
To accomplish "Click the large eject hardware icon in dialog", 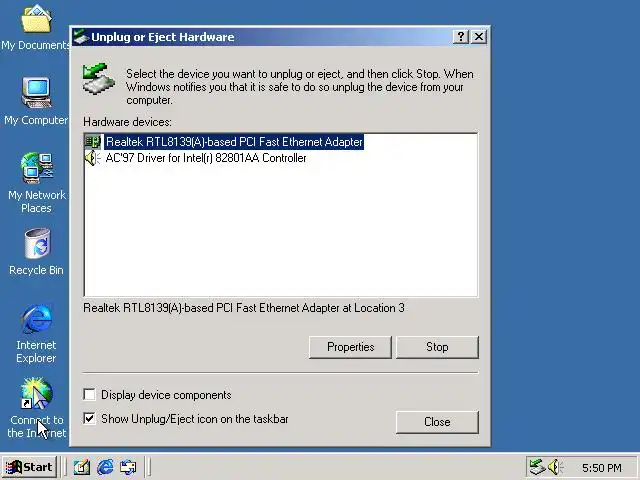I will point(98,78).
